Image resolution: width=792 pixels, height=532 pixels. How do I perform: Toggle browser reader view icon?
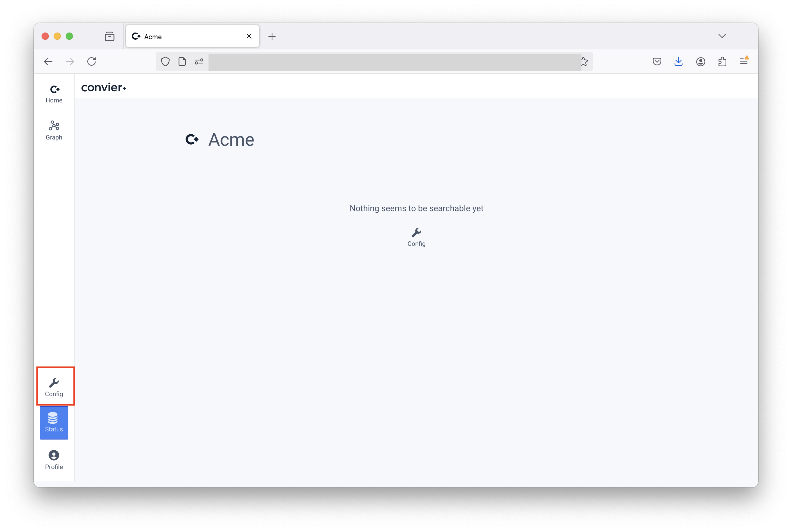pyautogui.click(x=182, y=62)
